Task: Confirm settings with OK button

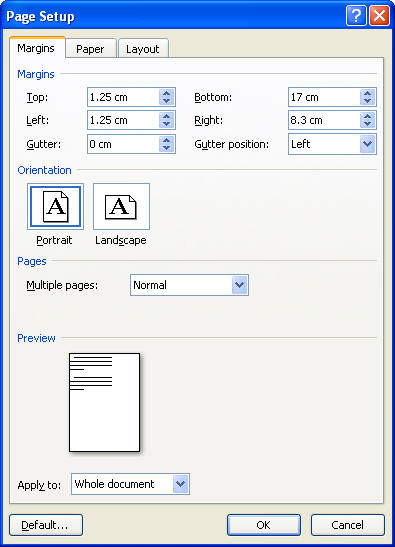Action: [264, 525]
